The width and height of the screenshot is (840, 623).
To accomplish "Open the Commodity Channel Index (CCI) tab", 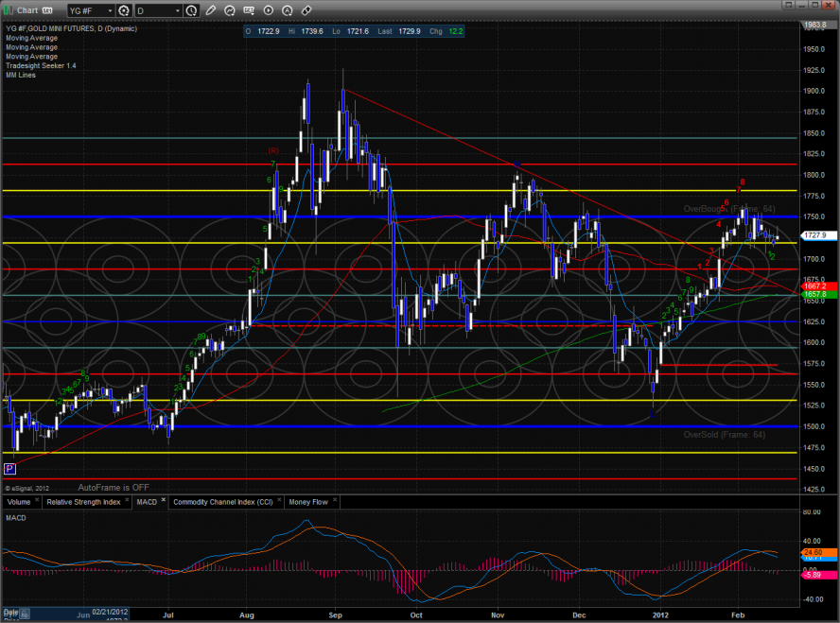I will coord(223,502).
